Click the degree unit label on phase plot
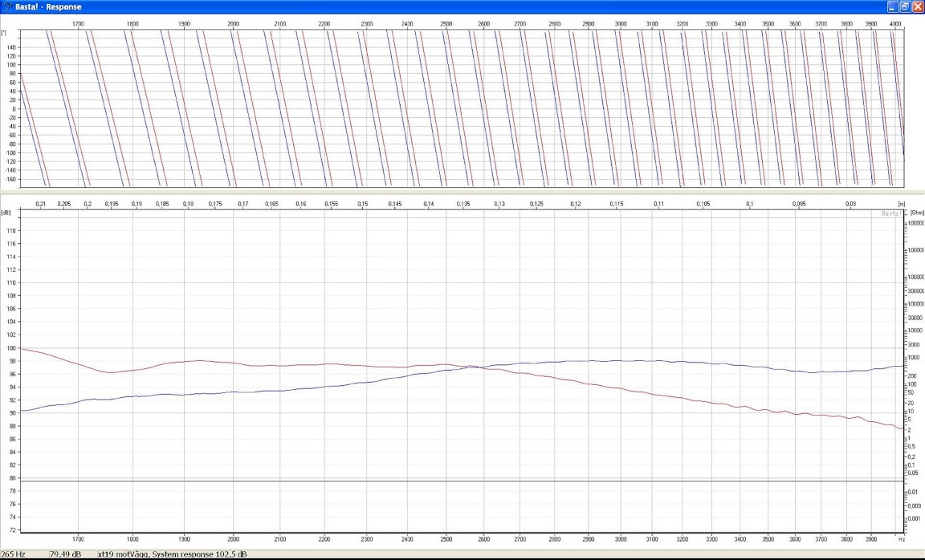 point(4,34)
